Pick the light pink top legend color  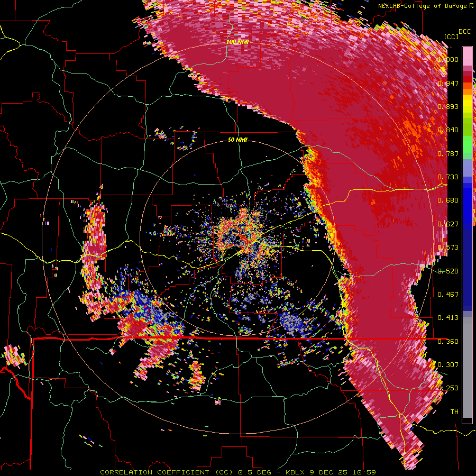click(x=467, y=57)
